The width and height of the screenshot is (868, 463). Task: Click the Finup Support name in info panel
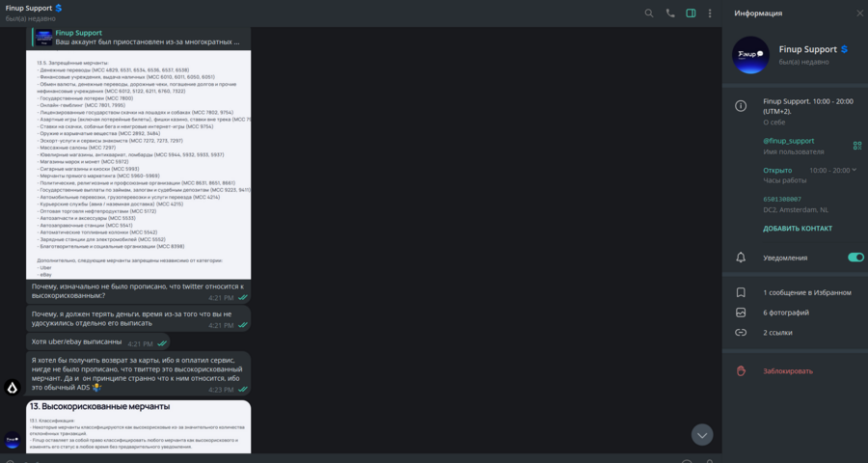click(x=807, y=49)
